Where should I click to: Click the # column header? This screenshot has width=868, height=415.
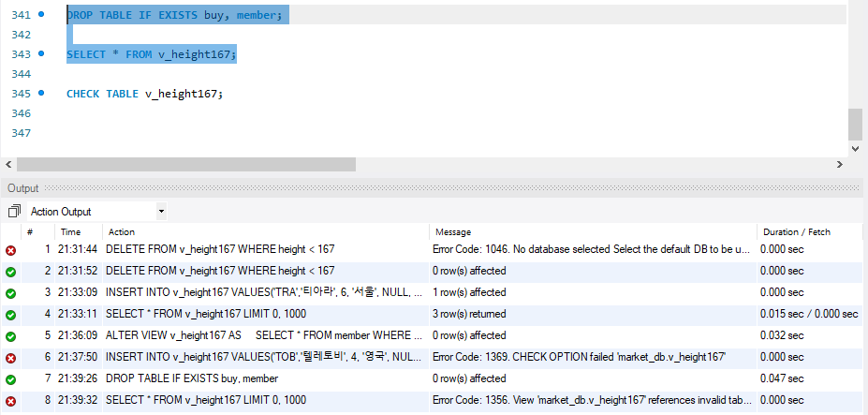coord(31,232)
